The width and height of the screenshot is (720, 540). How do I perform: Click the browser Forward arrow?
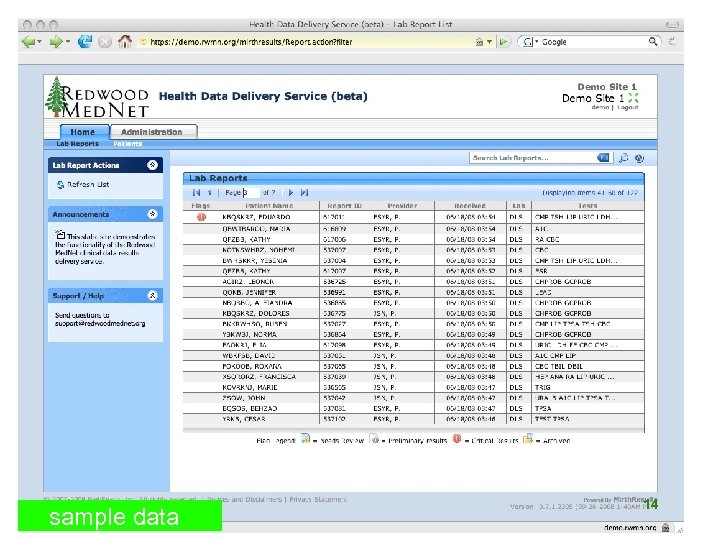coord(56,42)
